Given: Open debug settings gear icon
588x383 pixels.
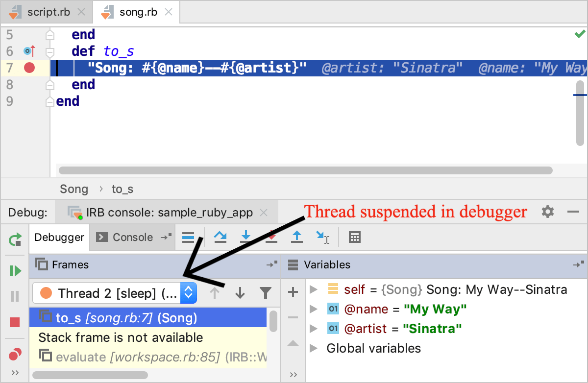Looking at the screenshot, I should (x=548, y=212).
